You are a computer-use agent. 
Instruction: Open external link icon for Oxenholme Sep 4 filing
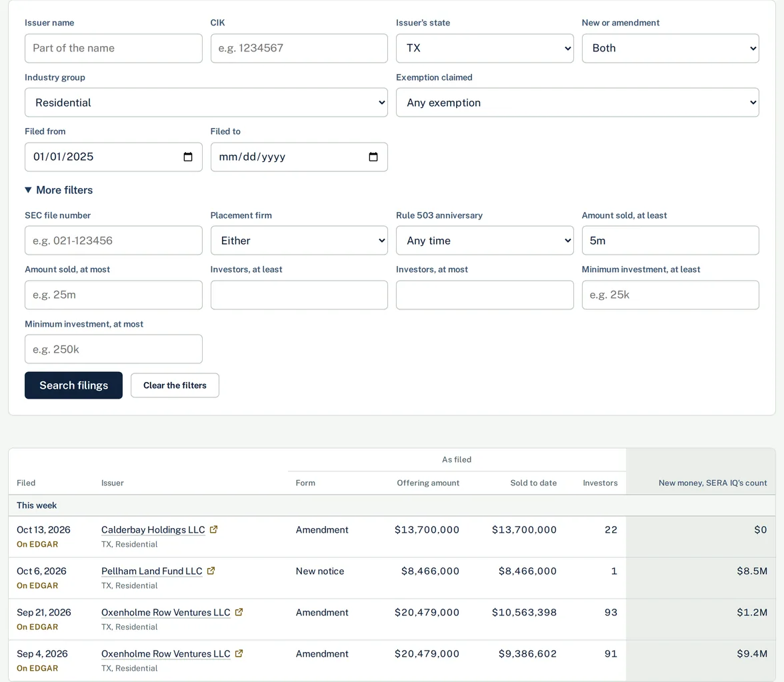tap(239, 653)
